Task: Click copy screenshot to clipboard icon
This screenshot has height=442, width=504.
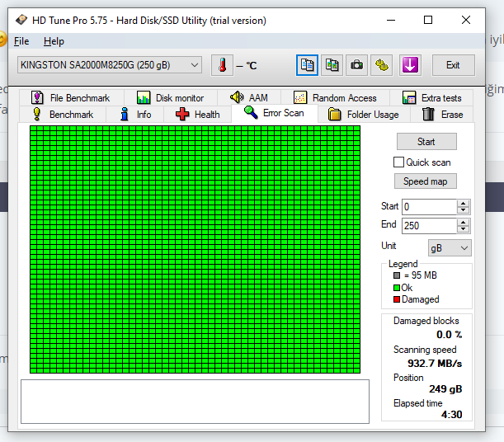Action: (332, 65)
